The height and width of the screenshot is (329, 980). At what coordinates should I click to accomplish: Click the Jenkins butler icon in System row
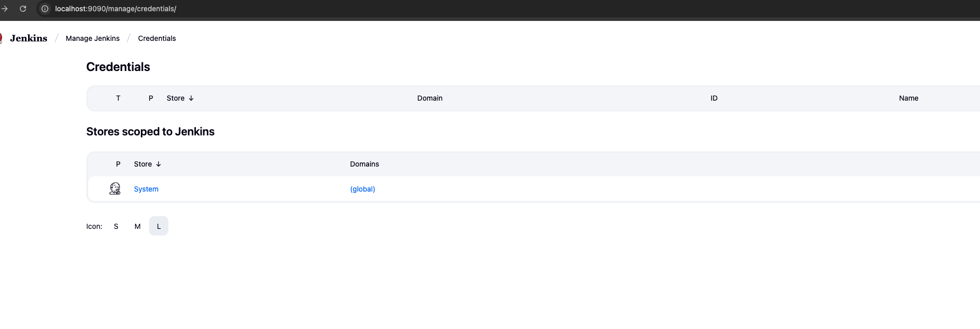115,189
